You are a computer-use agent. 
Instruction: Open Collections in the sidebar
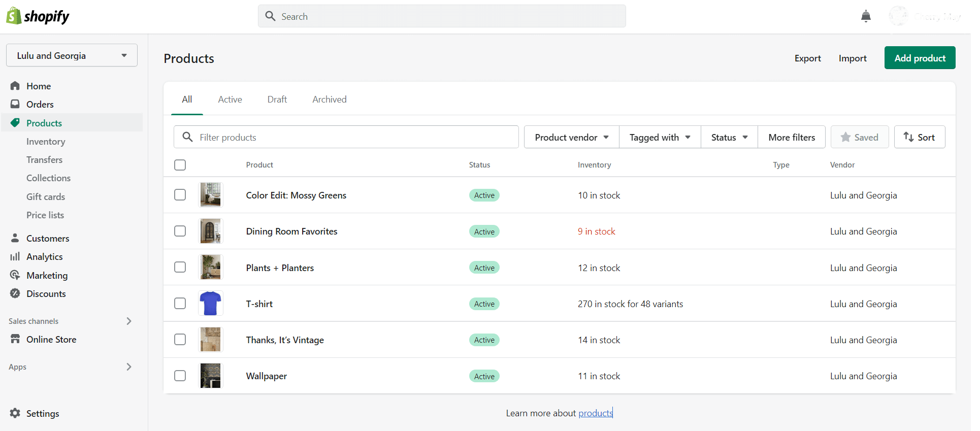tap(49, 178)
